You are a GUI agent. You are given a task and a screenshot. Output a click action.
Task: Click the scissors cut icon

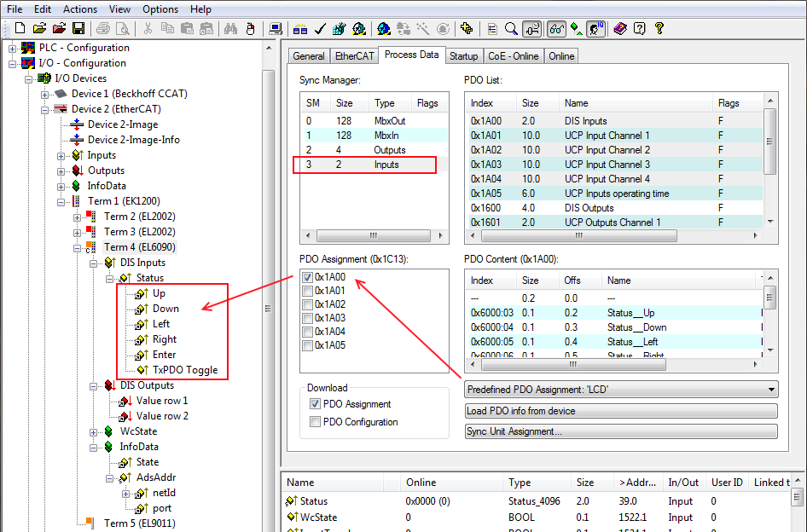click(x=148, y=28)
